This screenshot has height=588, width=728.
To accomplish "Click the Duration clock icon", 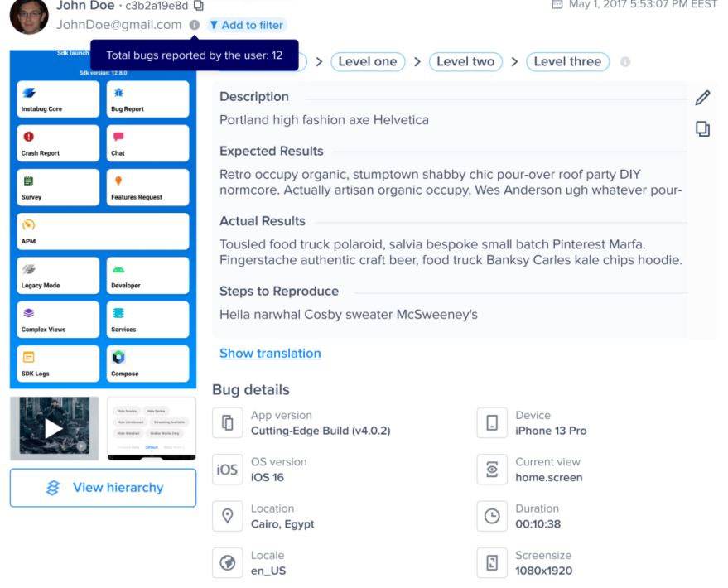I will coord(492,516).
